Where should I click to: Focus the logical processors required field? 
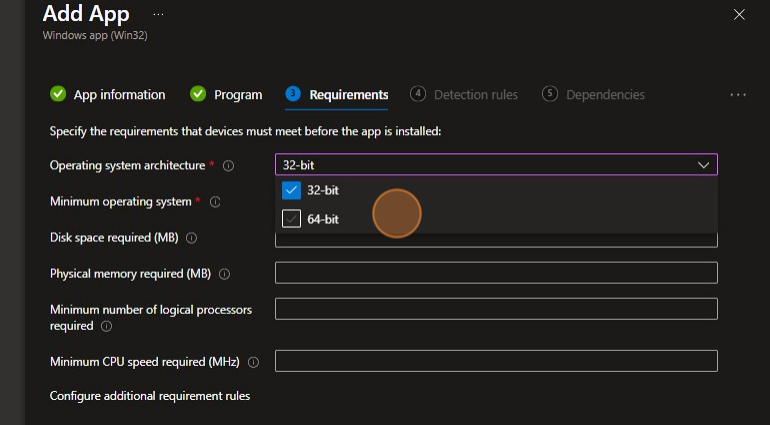tap(496, 309)
